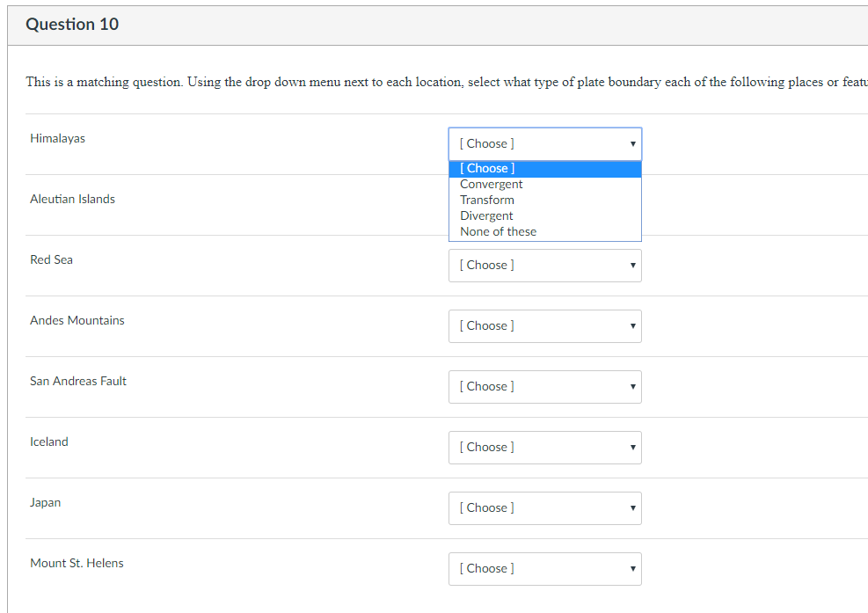This screenshot has height=613, width=868.
Task: Click the Red Sea label
Action: click(52, 259)
